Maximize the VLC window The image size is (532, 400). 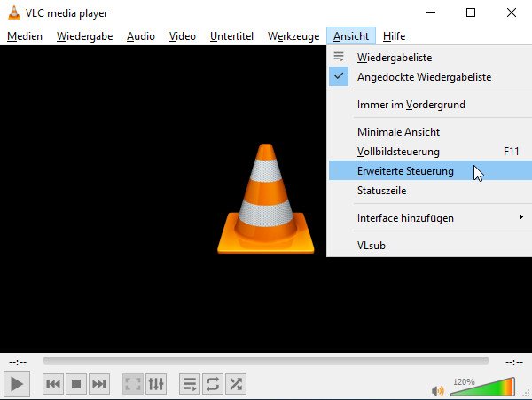point(471,13)
